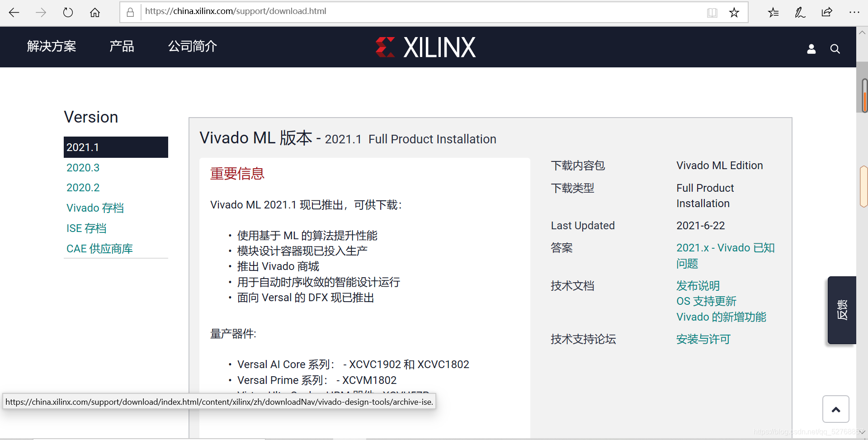
Task: Open the 安装与许可 forum link
Action: pyautogui.click(x=703, y=339)
